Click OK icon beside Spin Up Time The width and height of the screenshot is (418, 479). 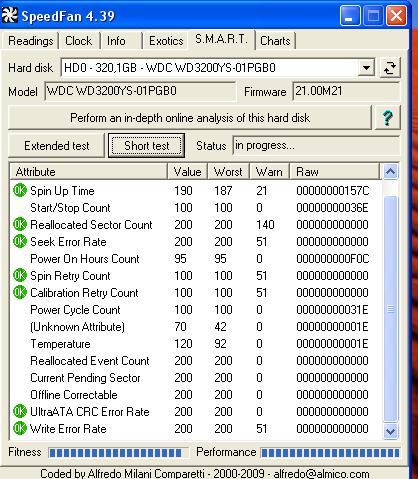pos(20,191)
